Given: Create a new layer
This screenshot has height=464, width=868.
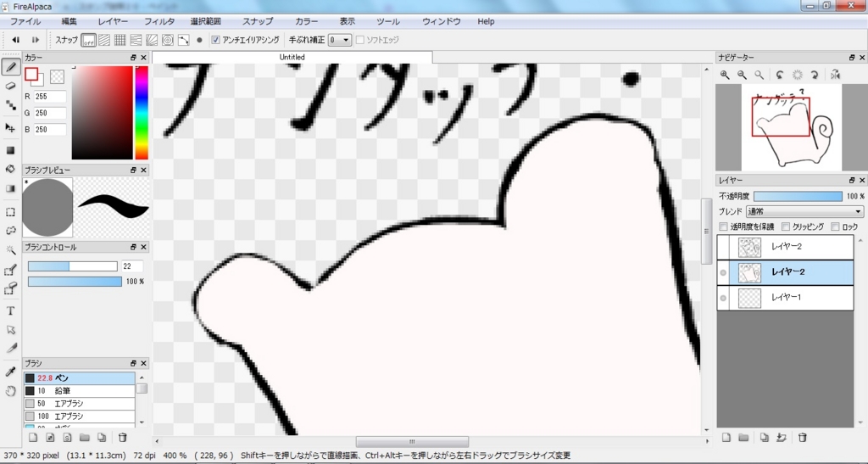Looking at the screenshot, I should pyautogui.click(x=726, y=438).
